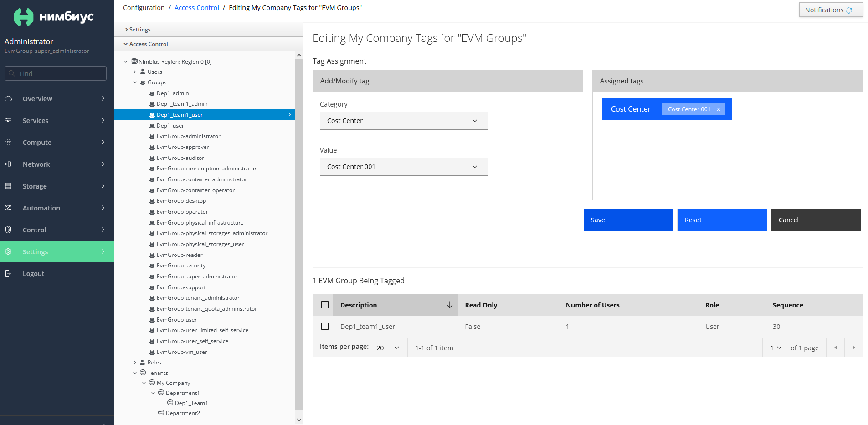Toggle the select-all checkbox in table header

point(325,305)
